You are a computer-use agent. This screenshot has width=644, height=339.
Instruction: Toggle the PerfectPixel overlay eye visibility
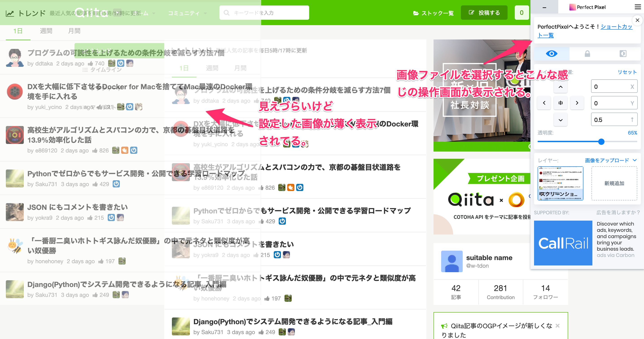(x=552, y=54)
